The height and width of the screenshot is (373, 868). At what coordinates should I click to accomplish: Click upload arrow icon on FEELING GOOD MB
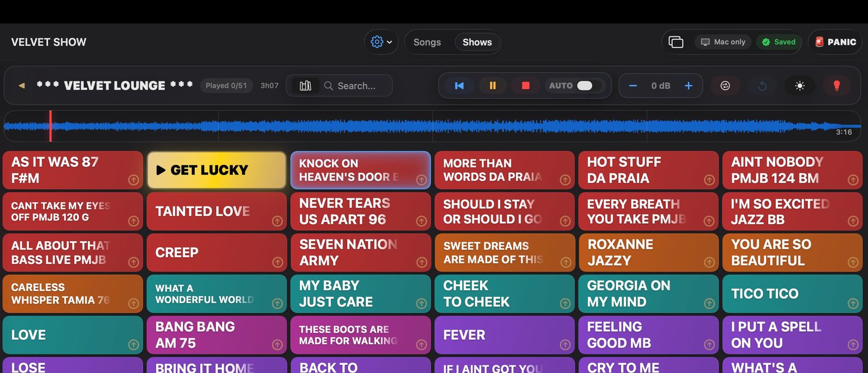[x=709, y=345]
